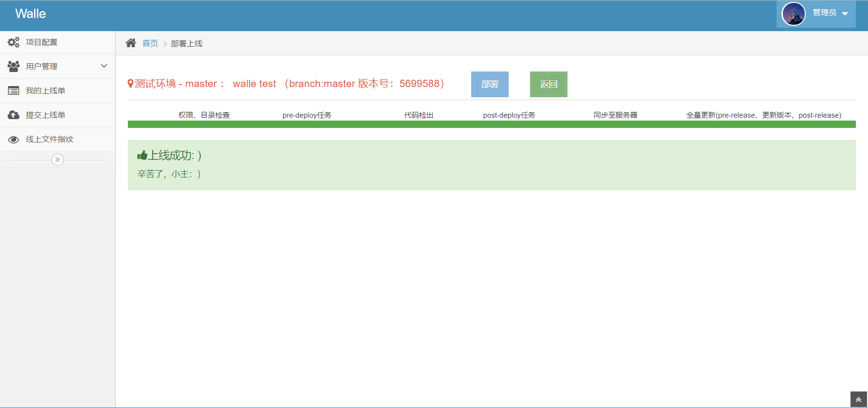The image size is (868, 408).
Task: Click the 代码检出 step label
Action: click(x=419, y=115)
